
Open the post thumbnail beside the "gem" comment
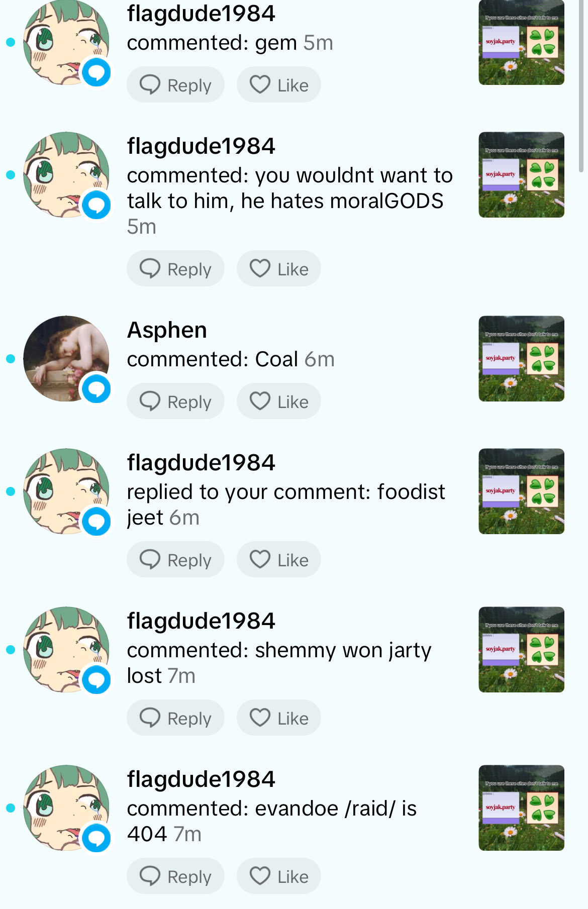522,42
